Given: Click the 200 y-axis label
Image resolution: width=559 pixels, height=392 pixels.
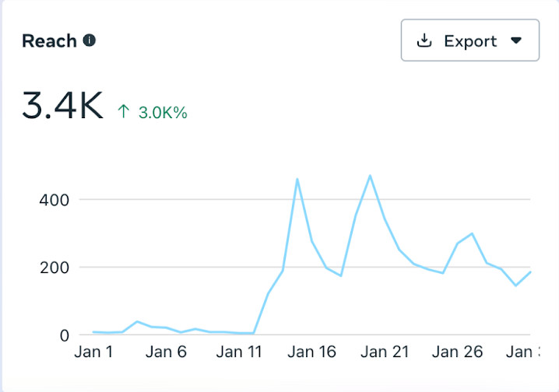Looking at the screenshot, I should 54,268.
